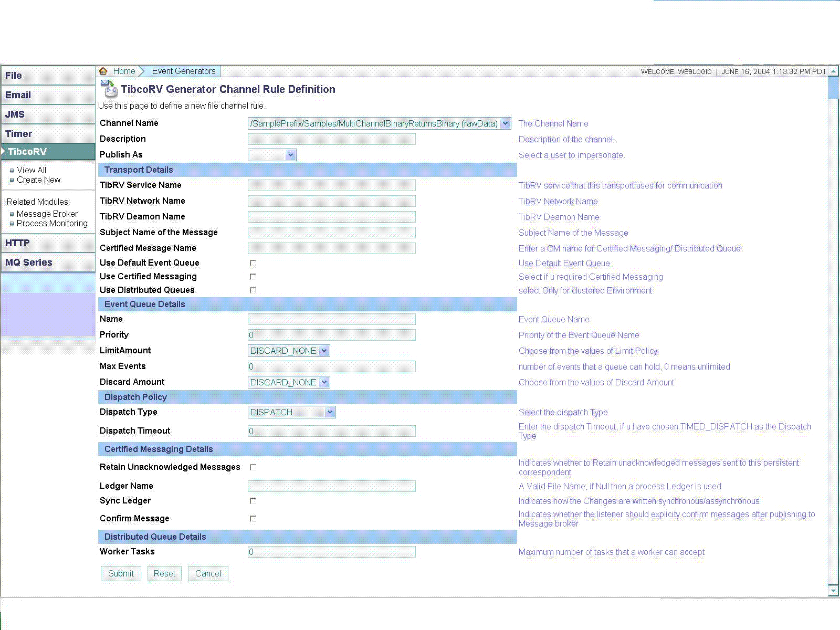The width and height of the screenshot is (840, 630).
Task: Click the Certified Messaging Details header
Action: pyautogui.click(x=307, y=449)
